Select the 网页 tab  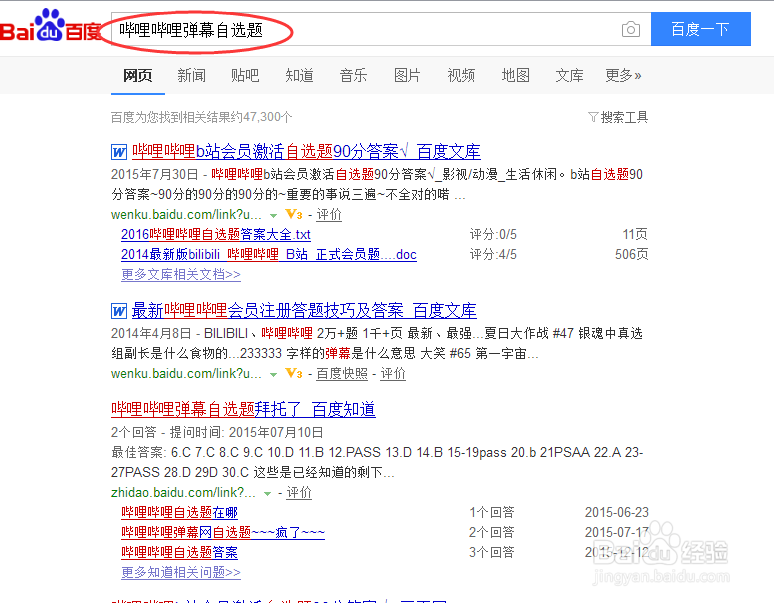(137, 75)
